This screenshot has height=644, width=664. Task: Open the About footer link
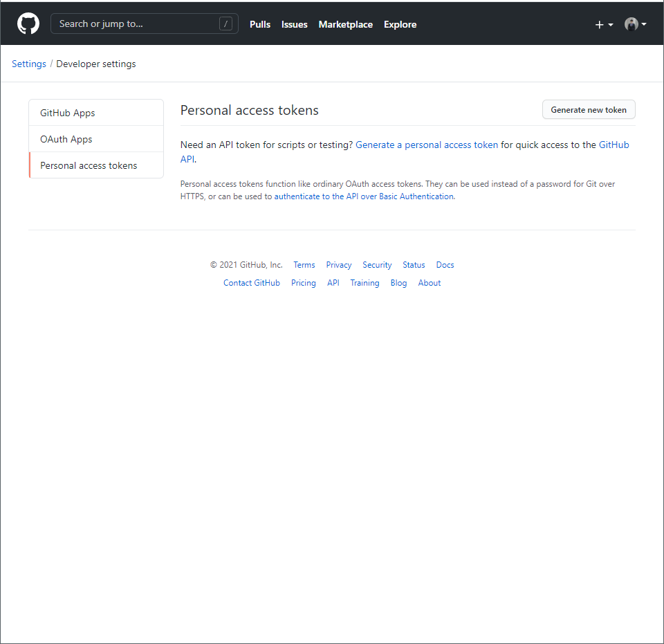point(430,283)
